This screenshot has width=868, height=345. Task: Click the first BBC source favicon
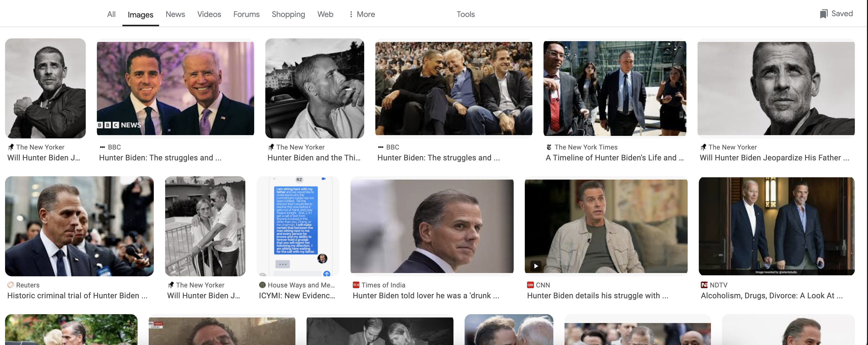pos(102,147)
